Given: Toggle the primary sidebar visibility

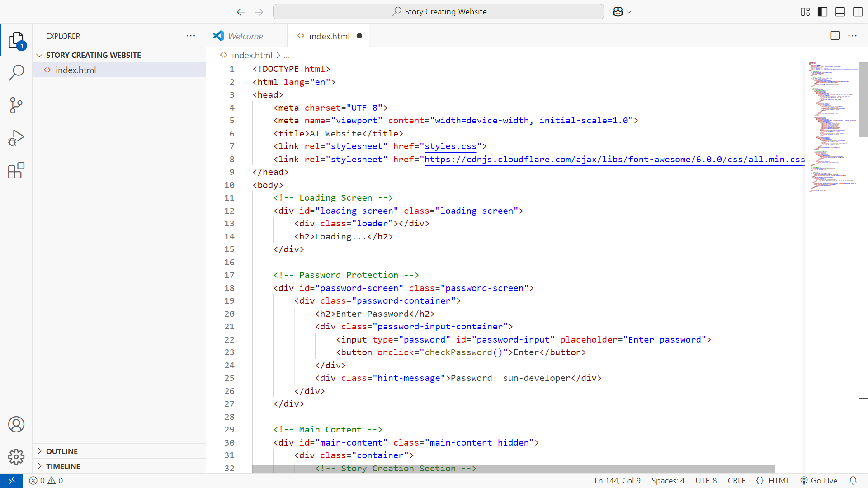Looking at the screenshot, I should pos(822,12).
